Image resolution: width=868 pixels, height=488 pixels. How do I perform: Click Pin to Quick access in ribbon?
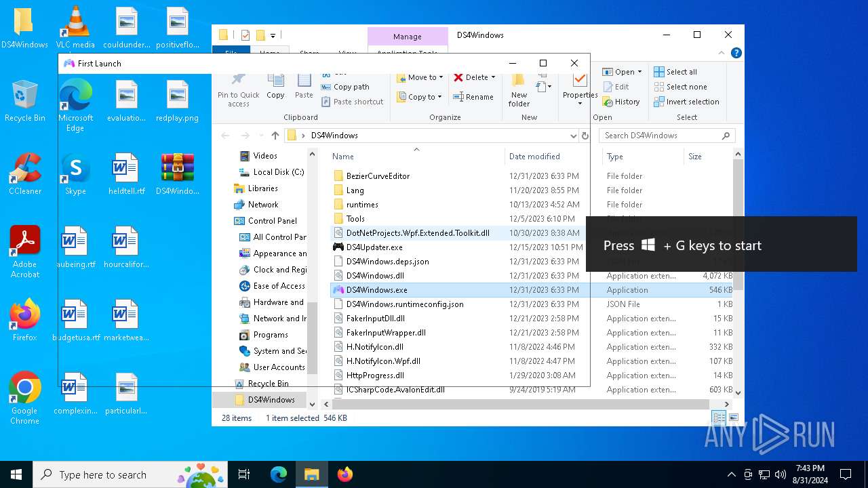tap(239, 89)
